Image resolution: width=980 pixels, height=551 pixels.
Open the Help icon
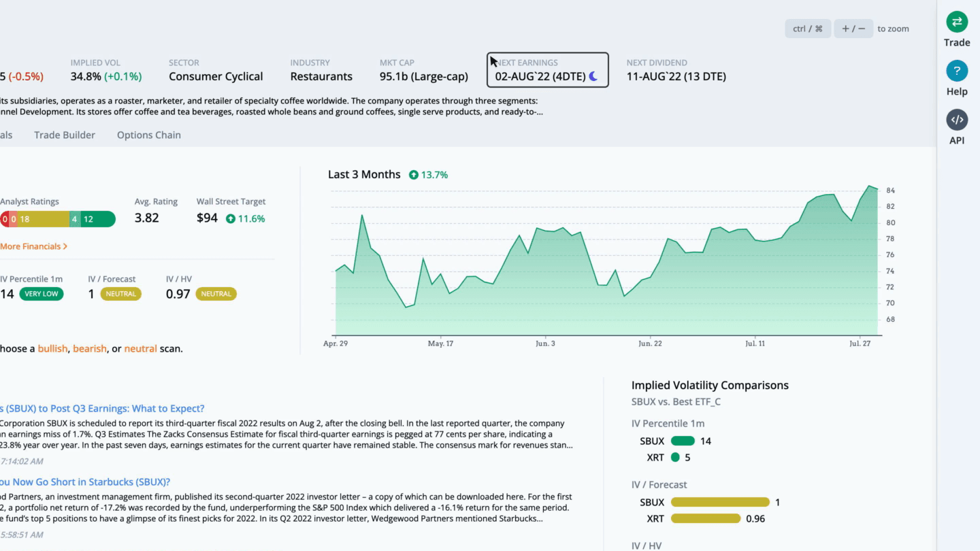pos(957,71)
